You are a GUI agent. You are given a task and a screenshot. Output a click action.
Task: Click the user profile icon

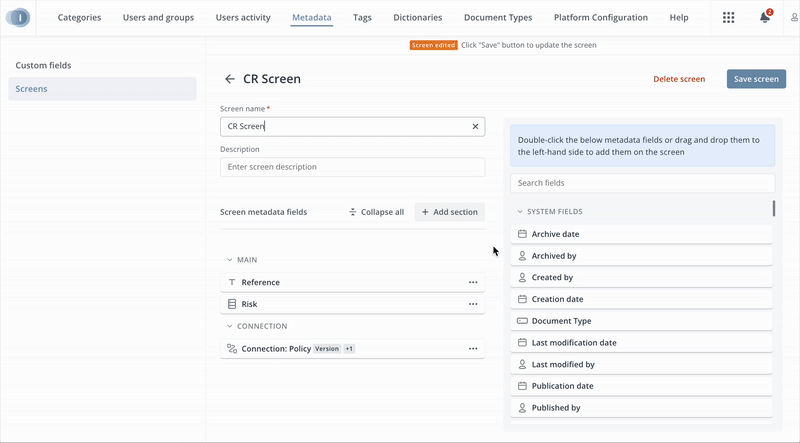(x=794, y=17)
